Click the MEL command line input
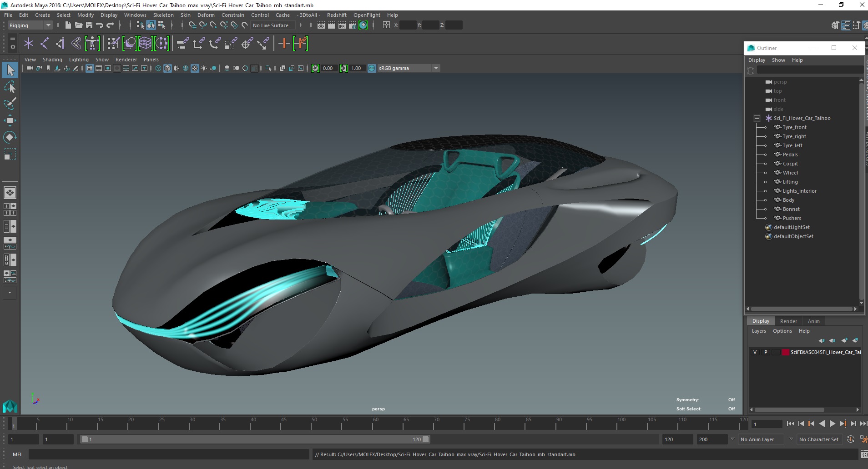This screenshot has width=868, height=469. pyautogui.click(x=169, y=454)
